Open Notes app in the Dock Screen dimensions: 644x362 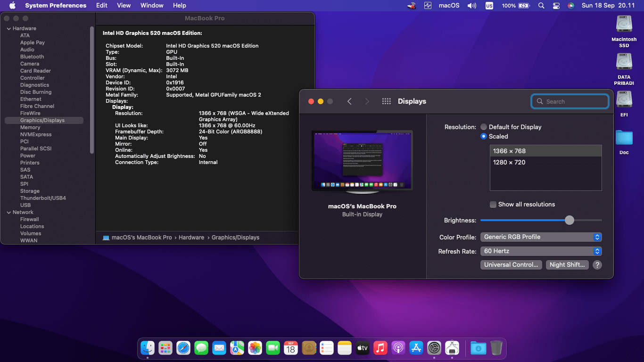[345, 348]
